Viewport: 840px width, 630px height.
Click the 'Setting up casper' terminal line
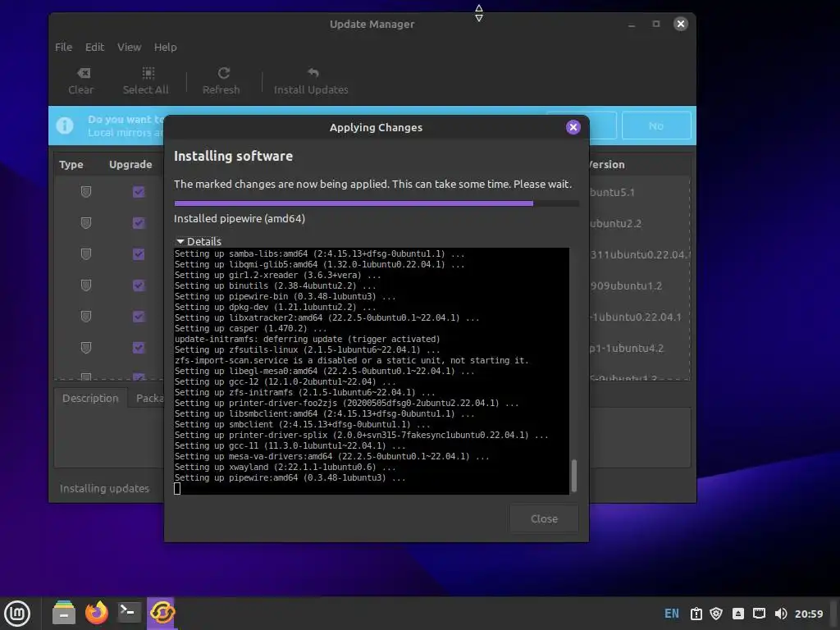(x=250, y=328)
